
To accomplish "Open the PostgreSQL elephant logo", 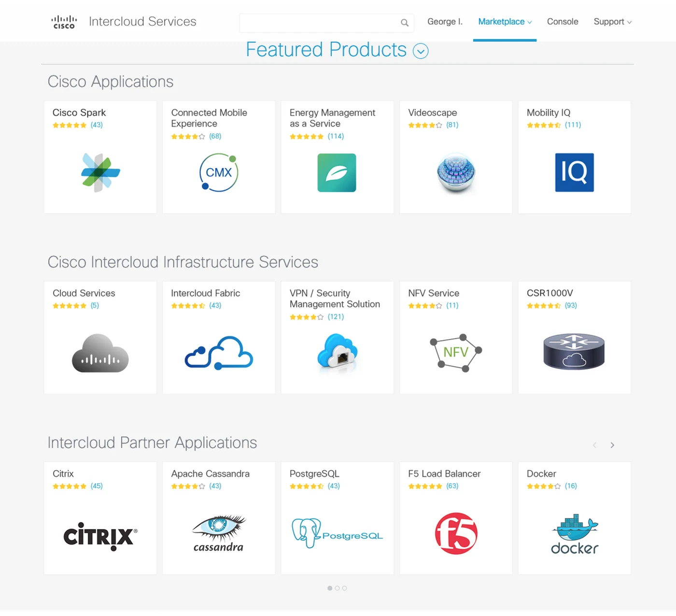I will (x=337, y=533).
